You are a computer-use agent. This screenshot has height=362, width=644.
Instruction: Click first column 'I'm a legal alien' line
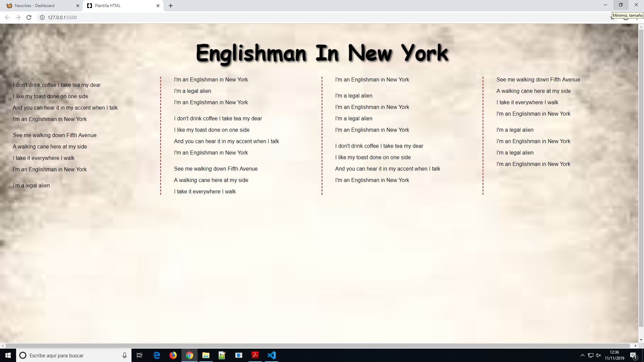31,186
